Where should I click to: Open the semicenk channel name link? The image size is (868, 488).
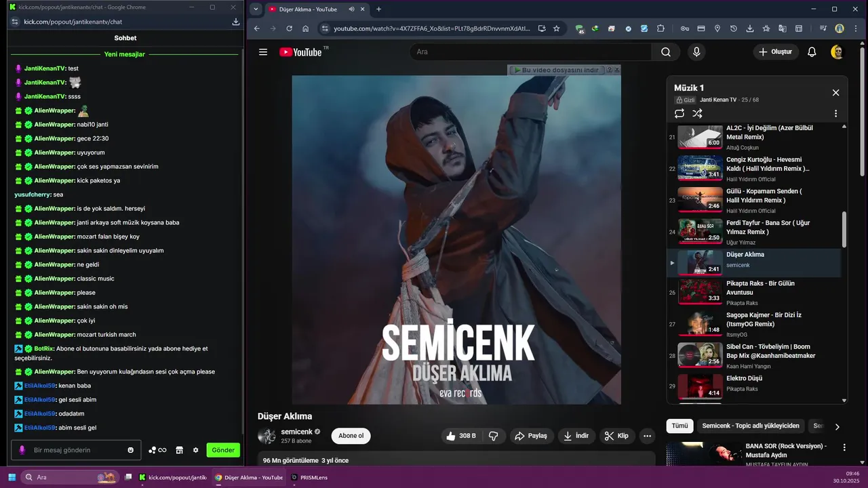point(296,432)
